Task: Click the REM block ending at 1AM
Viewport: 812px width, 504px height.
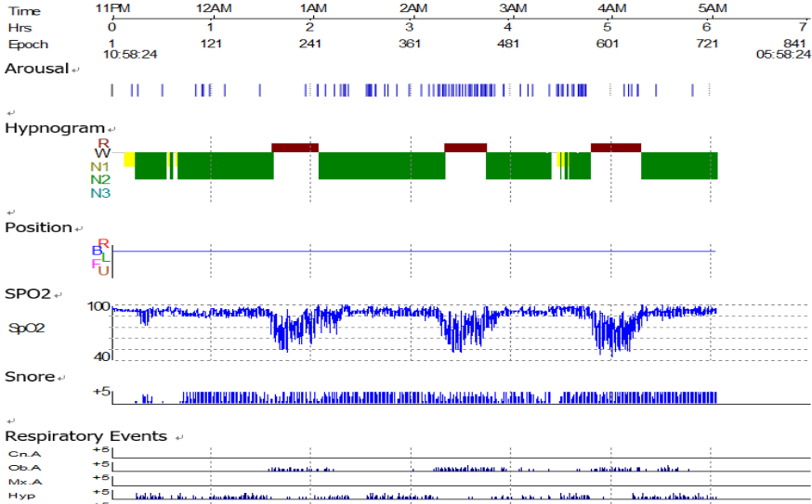Action: [295, 148]
